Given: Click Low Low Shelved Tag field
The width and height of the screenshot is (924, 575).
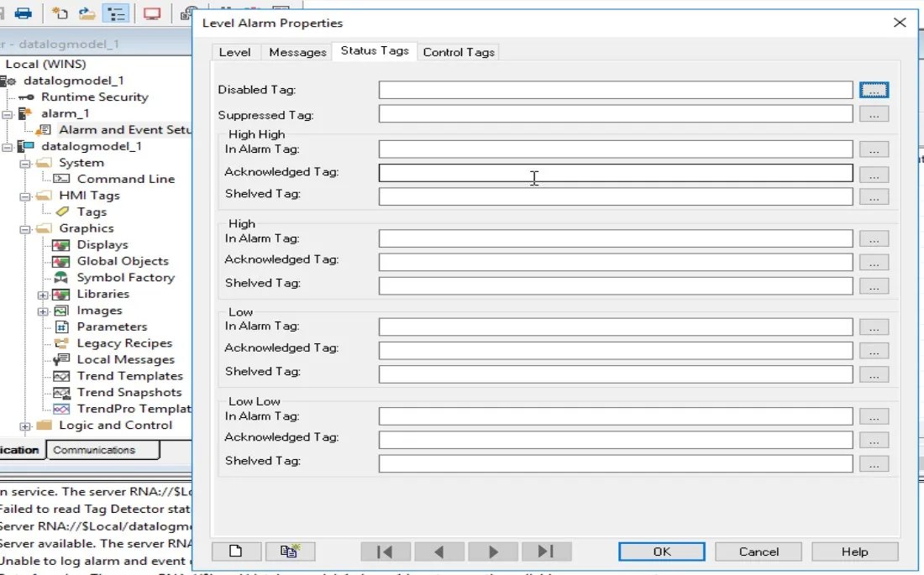Looking at the screenshot, I should point(616,463).
